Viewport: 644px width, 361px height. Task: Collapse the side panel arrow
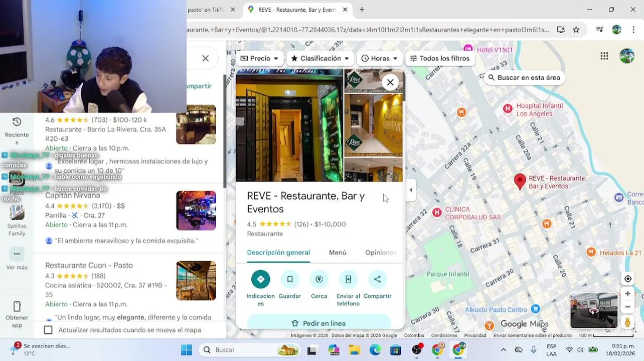tap(411, 190)
